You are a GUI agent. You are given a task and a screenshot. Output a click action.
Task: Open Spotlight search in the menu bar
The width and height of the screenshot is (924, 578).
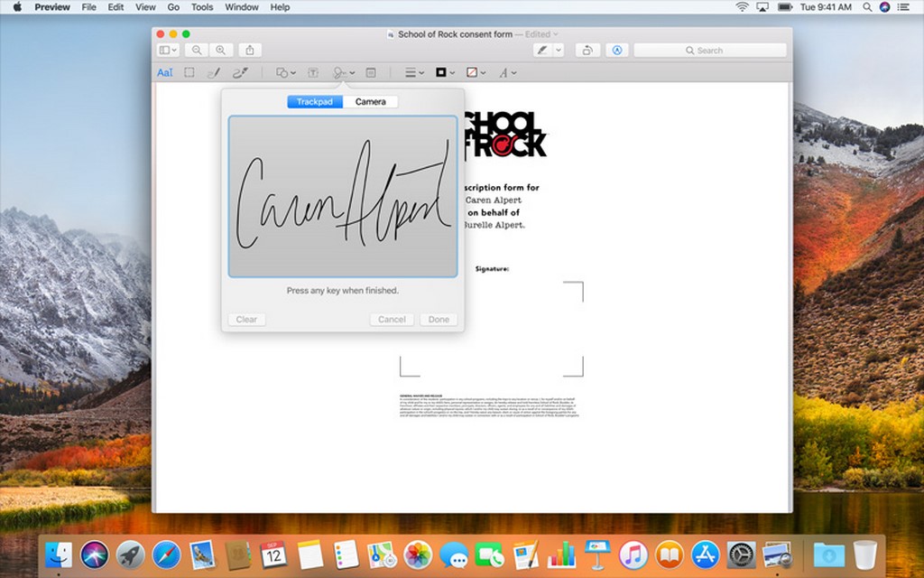[x=867, y=7]
